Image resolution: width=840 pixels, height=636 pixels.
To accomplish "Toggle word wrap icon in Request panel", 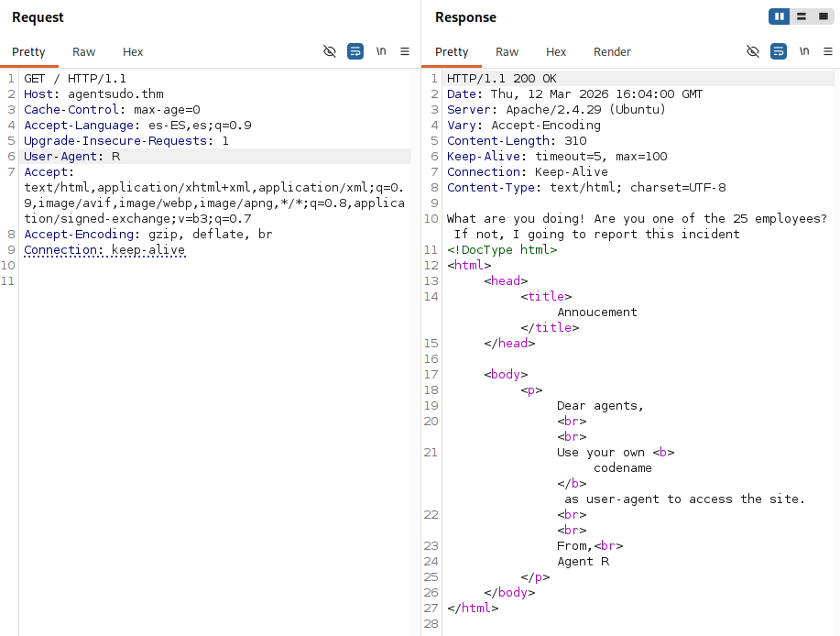I will tap(355, 51).
